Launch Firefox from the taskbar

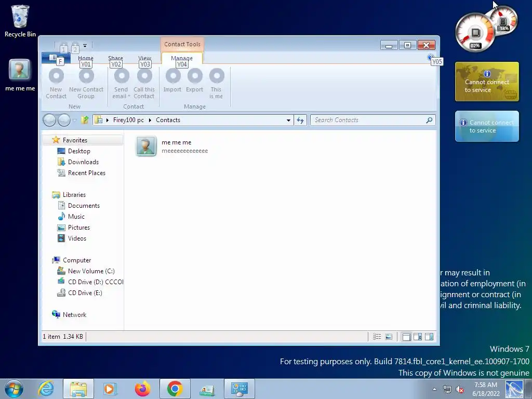142,389
